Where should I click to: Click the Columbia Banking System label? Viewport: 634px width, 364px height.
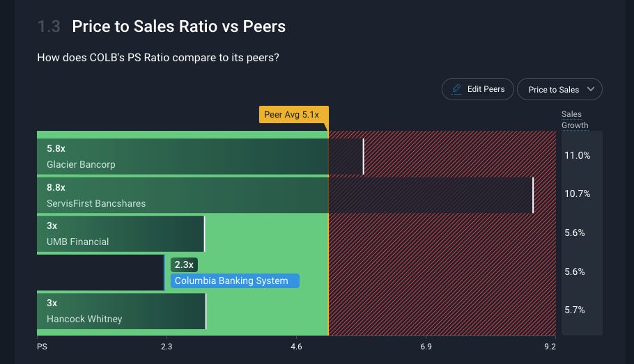(x=235, y=280)
